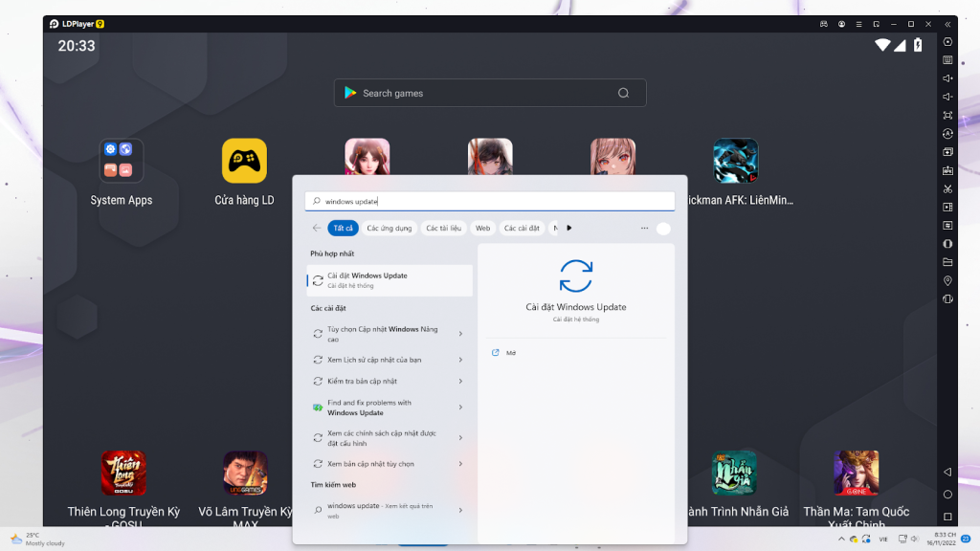Screen dimensions: 980x551
Task: Launch Thiên Long Truyền Kỳ game icon
Action: 123,473
